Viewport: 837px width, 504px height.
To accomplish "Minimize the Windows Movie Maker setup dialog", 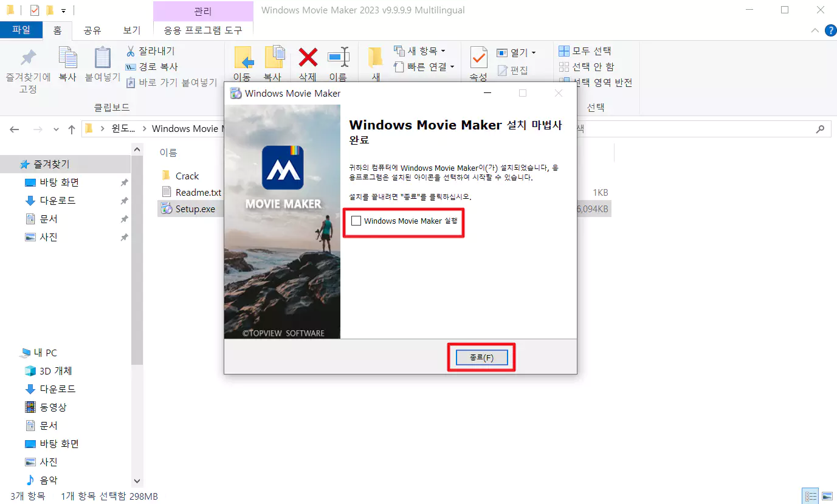I will tap(487, 93).
